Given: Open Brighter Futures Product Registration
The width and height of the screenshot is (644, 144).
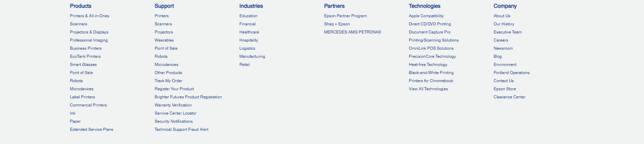Looking at the screenshot, I should click(x=188, y=97).
